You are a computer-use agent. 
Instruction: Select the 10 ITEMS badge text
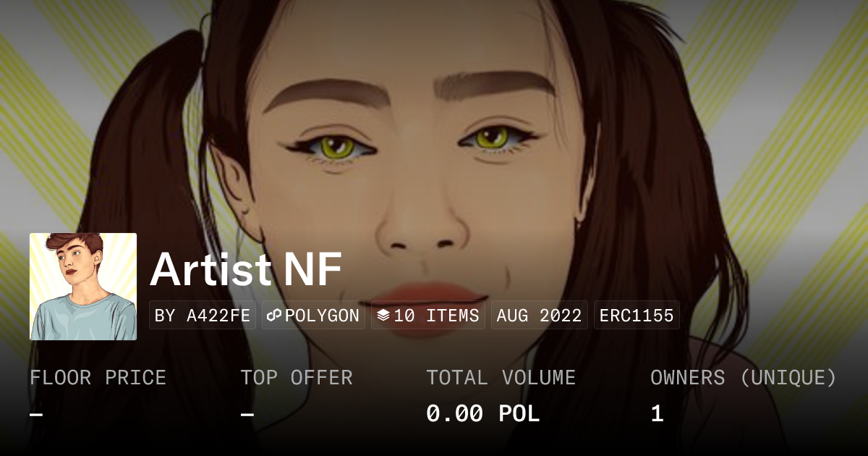pos(436,316)
